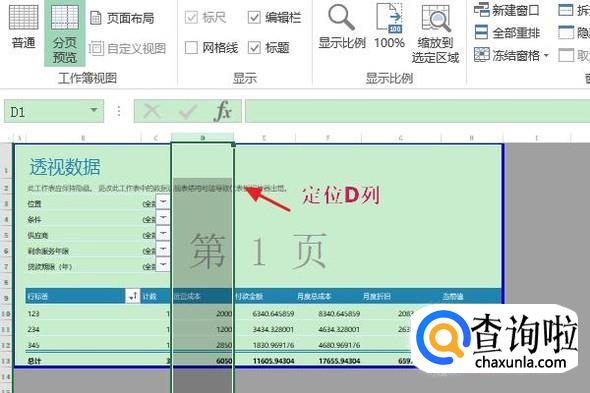Switch to 普通 normal view
This screenshot has height=393, width=590.
pyautogui.click(x=23, y=27)
